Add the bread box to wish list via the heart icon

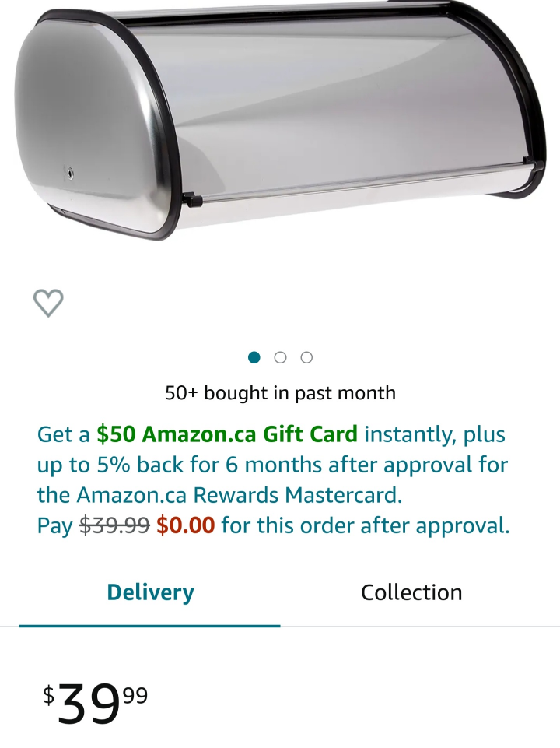click(x=48, y=303)
